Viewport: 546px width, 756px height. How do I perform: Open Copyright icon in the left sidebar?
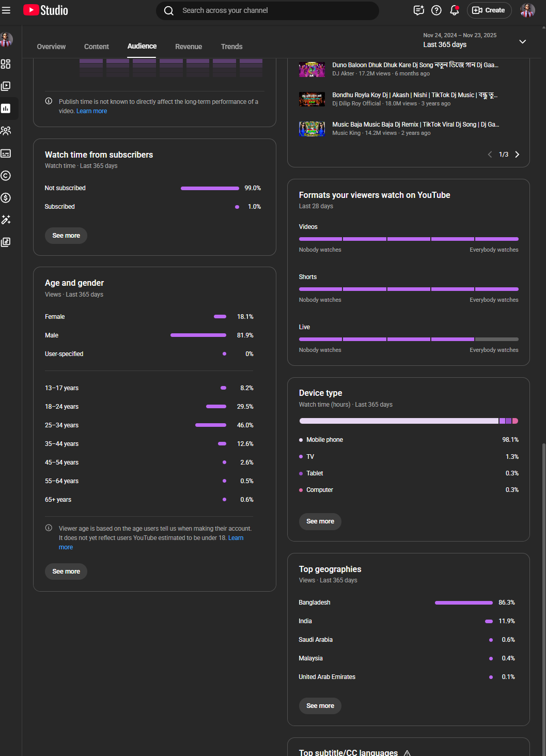(6, 176)
